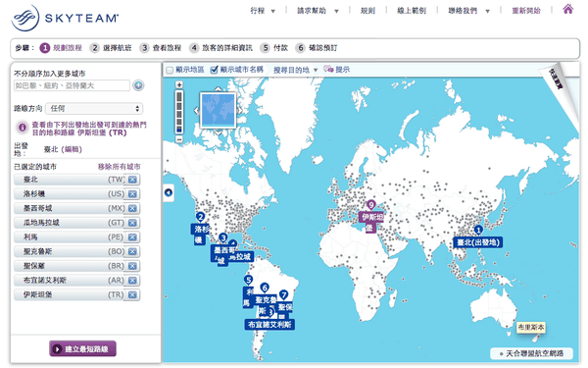Viewport: 588px width, 368px height.
Task: Click the 天合聯盟航空網路 legend
Action: [531, 353]
